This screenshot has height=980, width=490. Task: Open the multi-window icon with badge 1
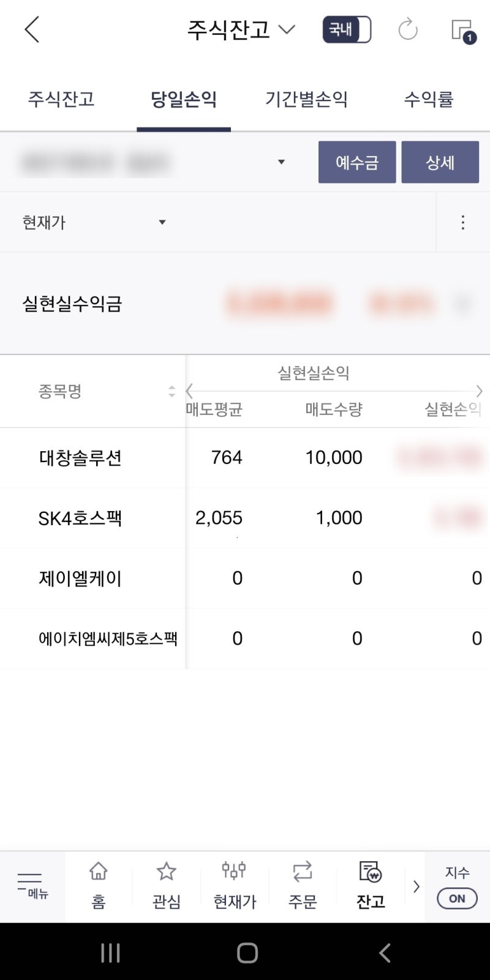462,29
